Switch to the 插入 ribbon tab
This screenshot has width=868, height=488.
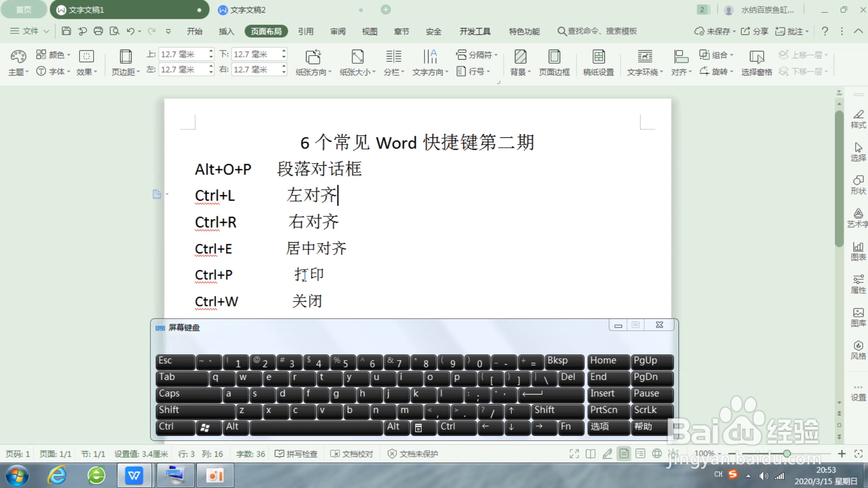(x=226, y=31)
